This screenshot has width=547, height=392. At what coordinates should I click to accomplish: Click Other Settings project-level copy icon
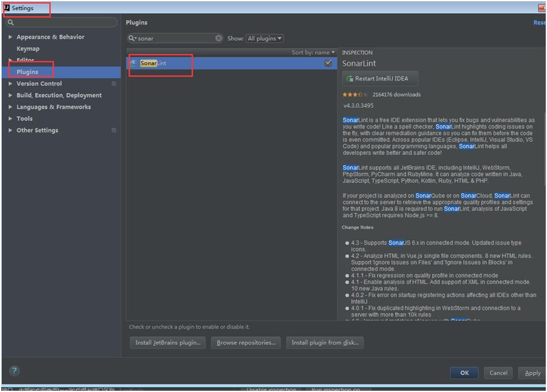[x=114, y=130]
